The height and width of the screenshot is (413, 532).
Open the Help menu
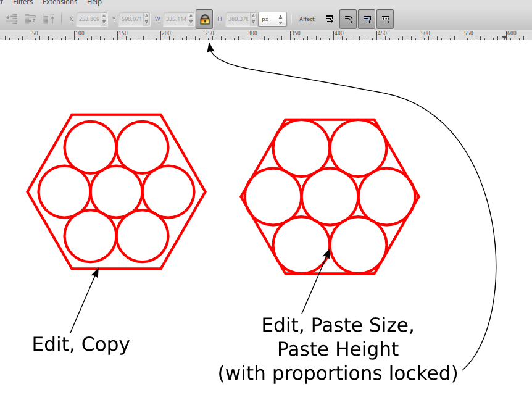pos(94,2)
